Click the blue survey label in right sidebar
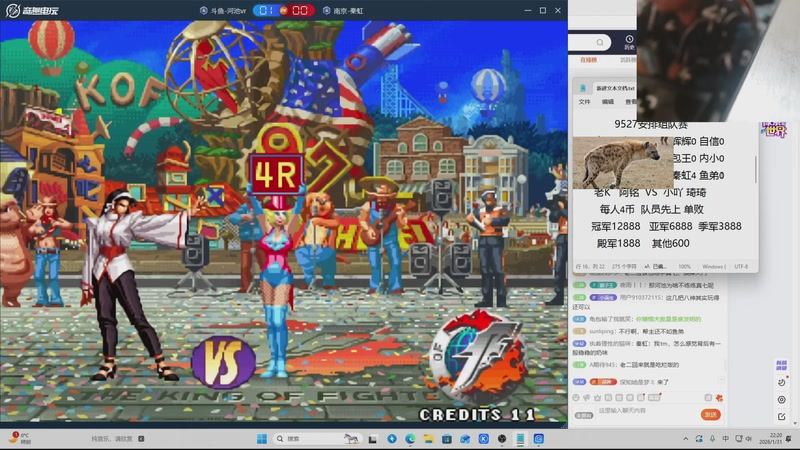 pos(781,365)
